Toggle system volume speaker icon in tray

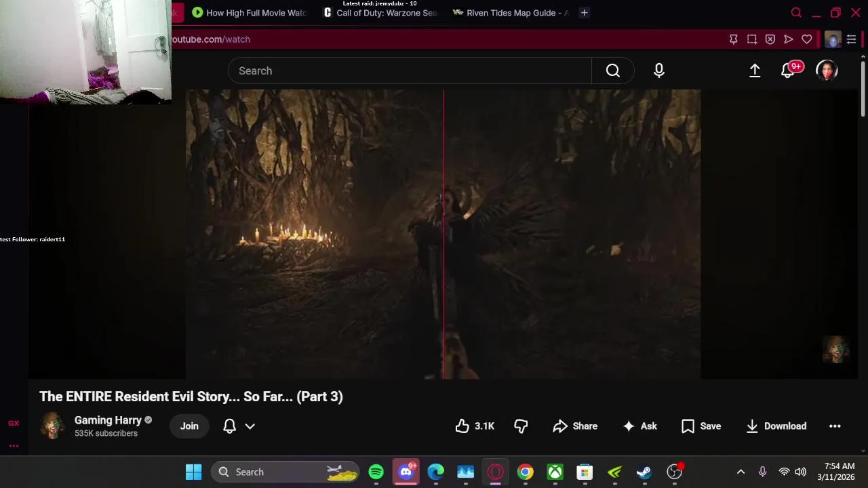[x=800, y=472]
